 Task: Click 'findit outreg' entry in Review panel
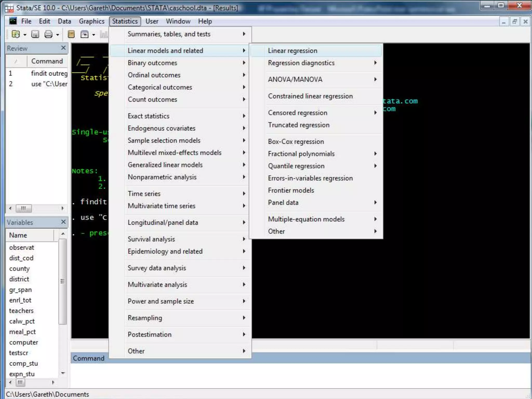49,74
